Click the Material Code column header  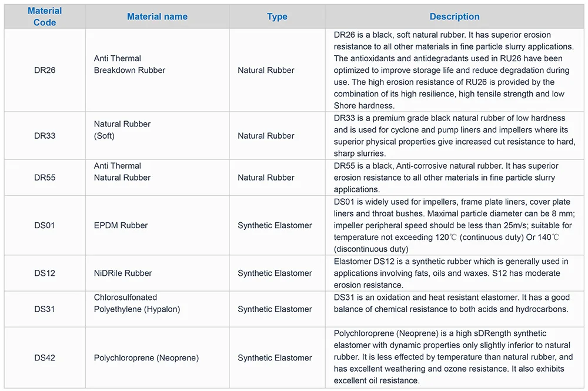(x=45, y=16)
